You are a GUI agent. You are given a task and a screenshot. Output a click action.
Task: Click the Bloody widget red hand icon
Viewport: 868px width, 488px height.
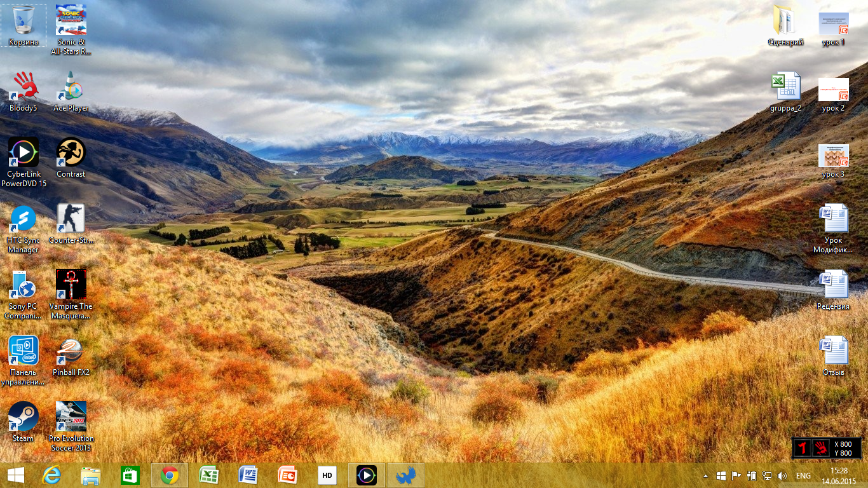coord(820,448)
